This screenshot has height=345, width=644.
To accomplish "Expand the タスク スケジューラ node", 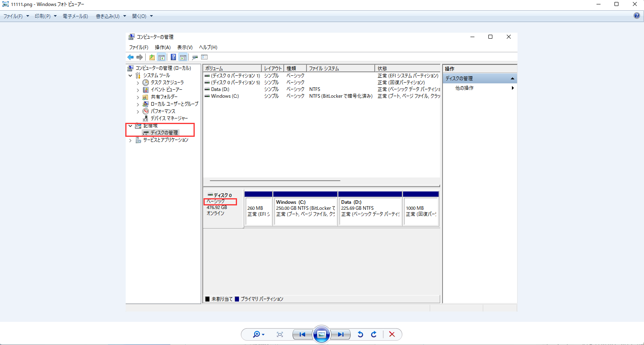I will pyautogui.click(x=138, y=83).
